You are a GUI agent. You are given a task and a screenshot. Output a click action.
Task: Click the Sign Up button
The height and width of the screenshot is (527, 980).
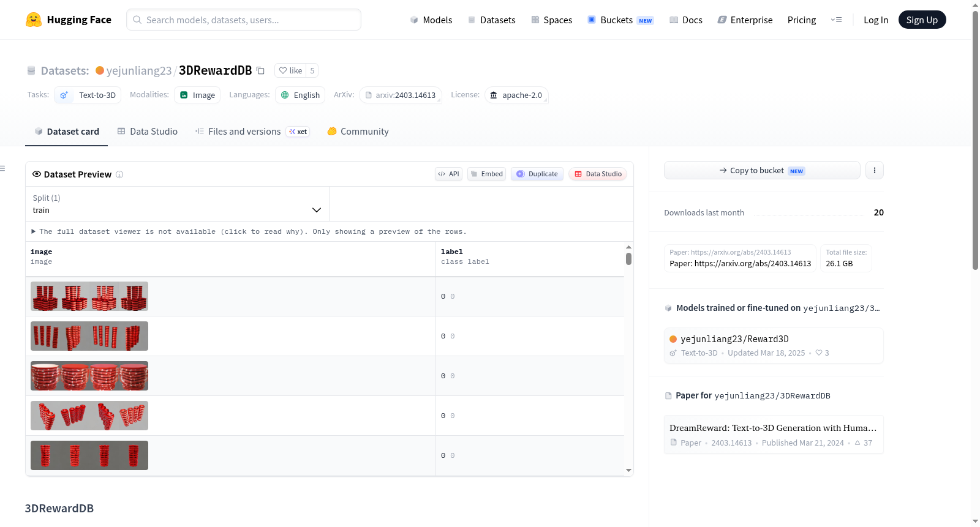922,20
